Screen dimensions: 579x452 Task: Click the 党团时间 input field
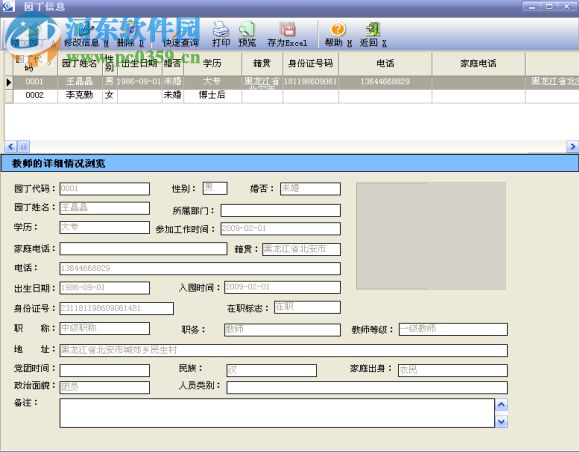105,370
